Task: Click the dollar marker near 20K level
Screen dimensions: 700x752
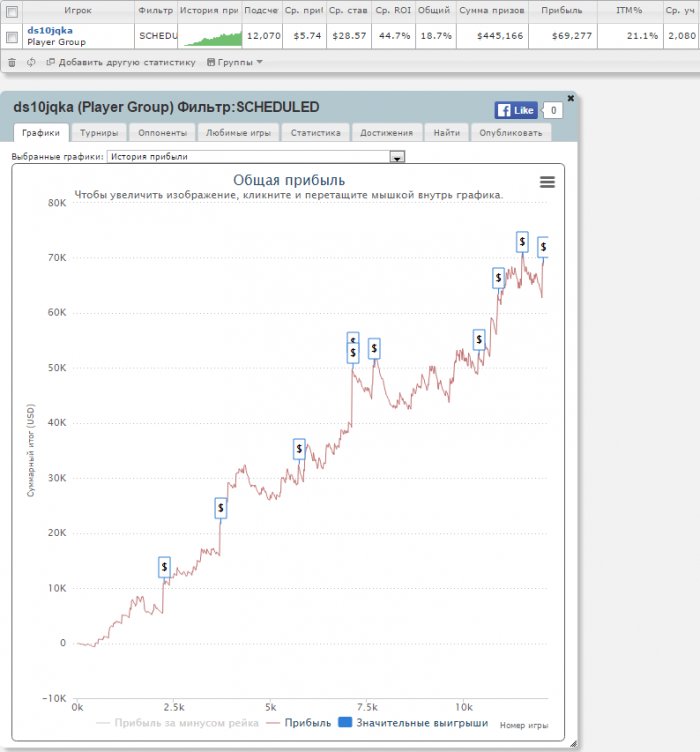Action: (221, 508)
